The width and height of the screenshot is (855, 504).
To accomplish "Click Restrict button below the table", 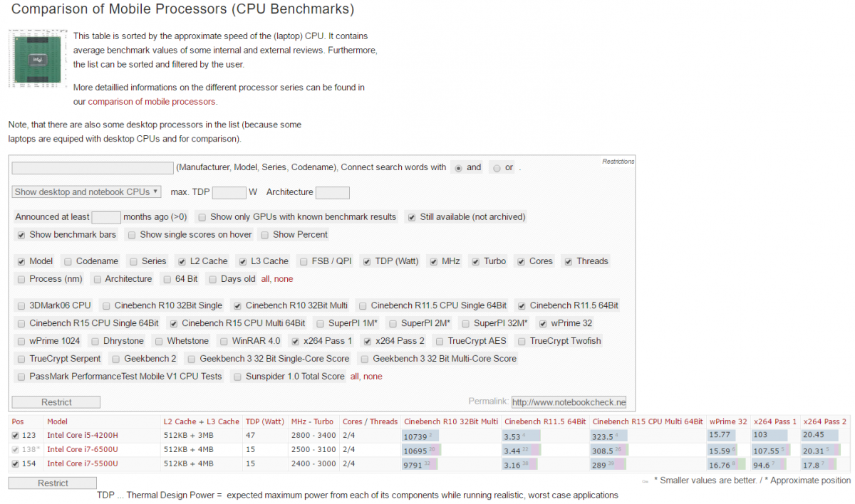I will [53, 483].
